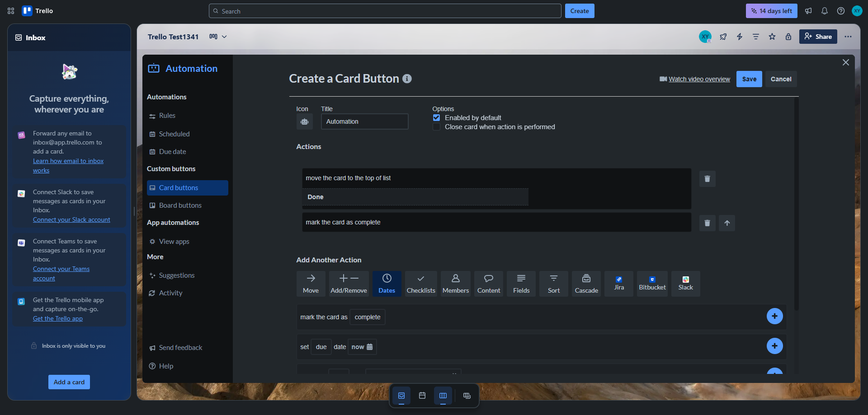The height and width of the screenshot is (415, 868).
Task: Go to Due date automations
Action: (188, 152)
